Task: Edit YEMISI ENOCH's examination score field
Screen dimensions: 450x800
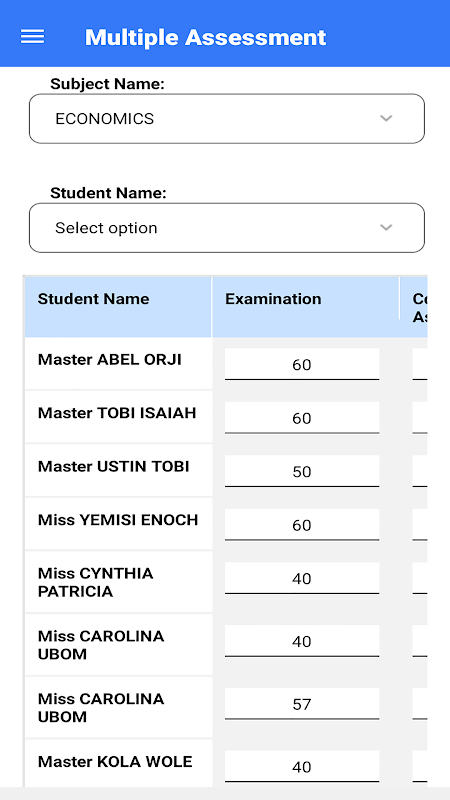Action: tap(302, 525)
